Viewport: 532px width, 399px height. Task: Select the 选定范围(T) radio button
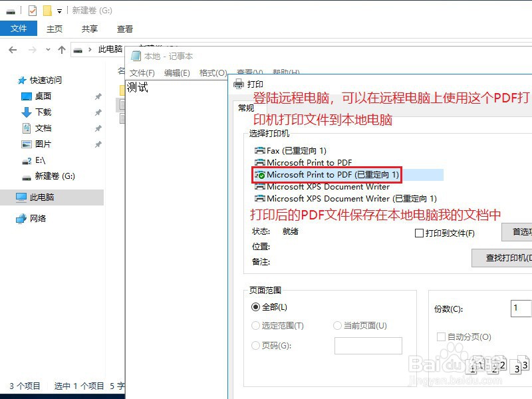pos(255,326)
